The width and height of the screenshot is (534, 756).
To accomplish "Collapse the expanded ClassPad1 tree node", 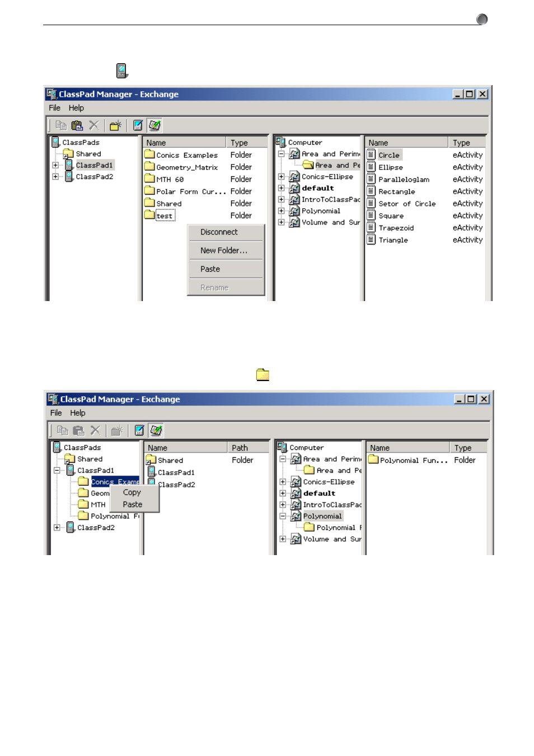I will [x=57, y=471].
